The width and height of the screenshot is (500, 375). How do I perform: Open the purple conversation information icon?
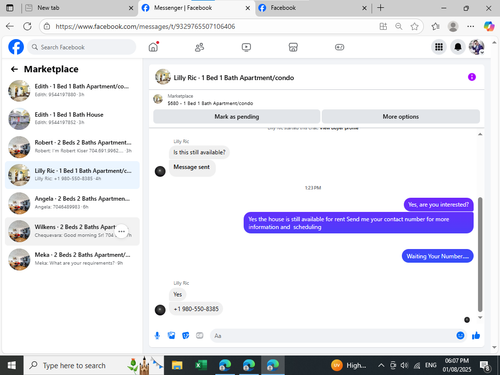472,77
